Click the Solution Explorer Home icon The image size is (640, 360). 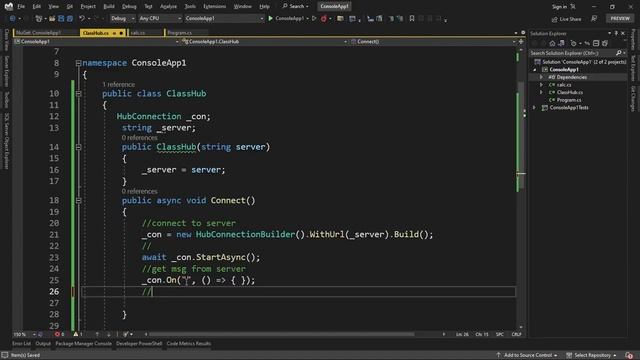click(x=552, y=43)
